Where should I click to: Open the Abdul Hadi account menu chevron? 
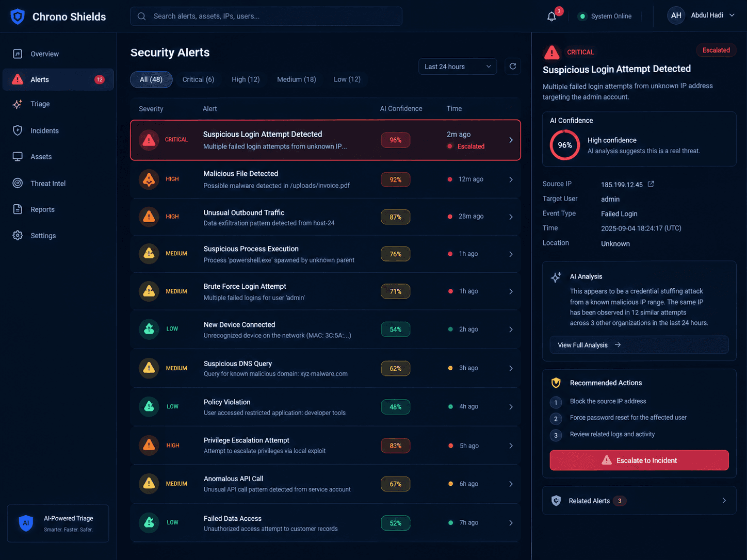click(x=732, y=15)
